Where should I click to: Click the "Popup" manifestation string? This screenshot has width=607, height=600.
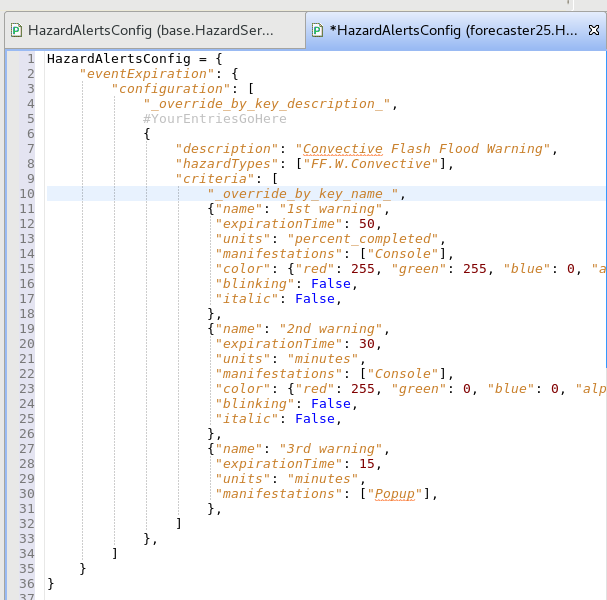(x=394, y=494)
